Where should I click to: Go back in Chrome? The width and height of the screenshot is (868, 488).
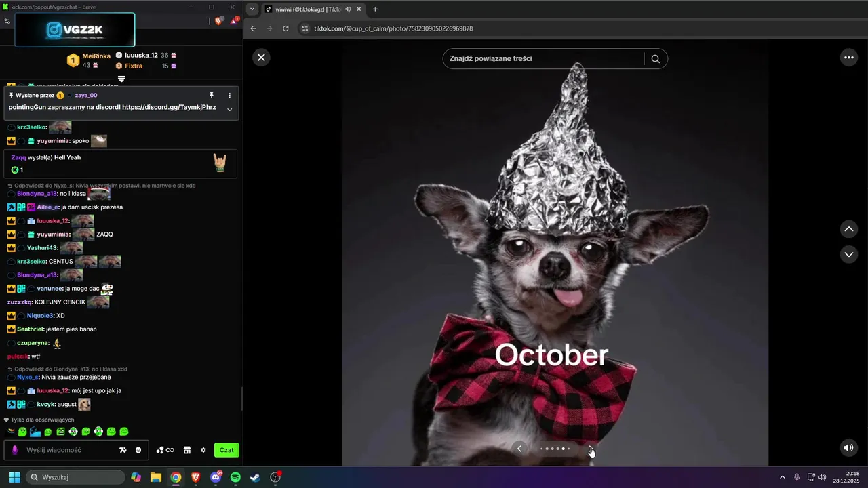pos(253,28)
